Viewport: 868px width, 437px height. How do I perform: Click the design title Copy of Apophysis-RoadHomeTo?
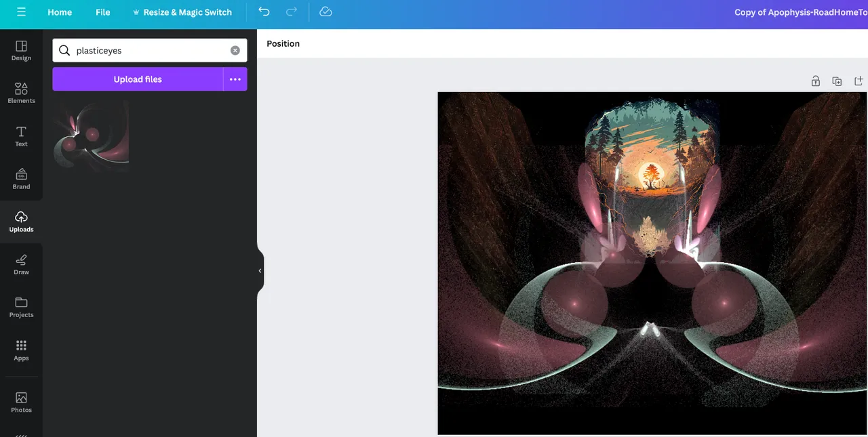click(x=800, y=12)
